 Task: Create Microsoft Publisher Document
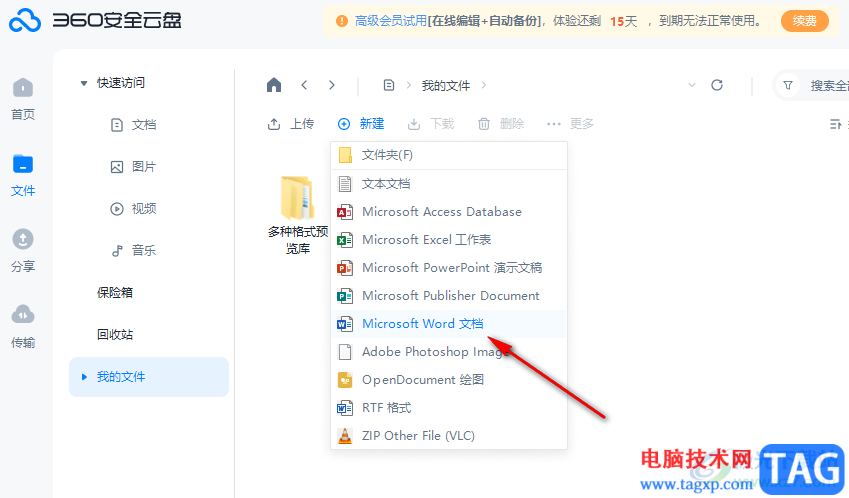coord(449,296)
